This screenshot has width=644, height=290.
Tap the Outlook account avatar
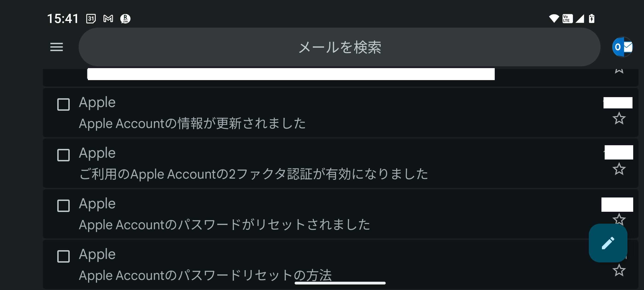pyautogui.click(x=622, y=47)
